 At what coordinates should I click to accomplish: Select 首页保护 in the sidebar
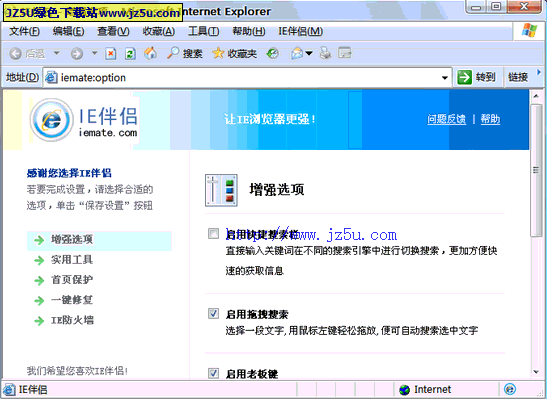(72, 280)
